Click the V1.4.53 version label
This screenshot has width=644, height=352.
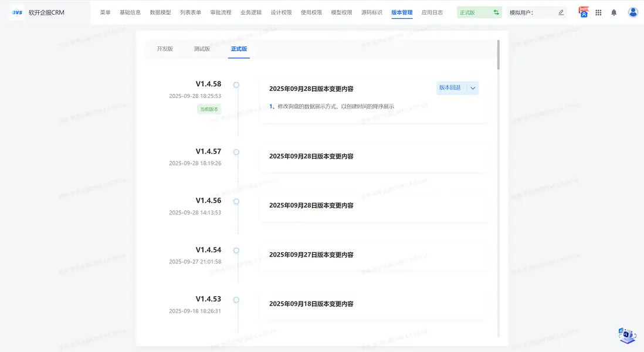(208, 299)
